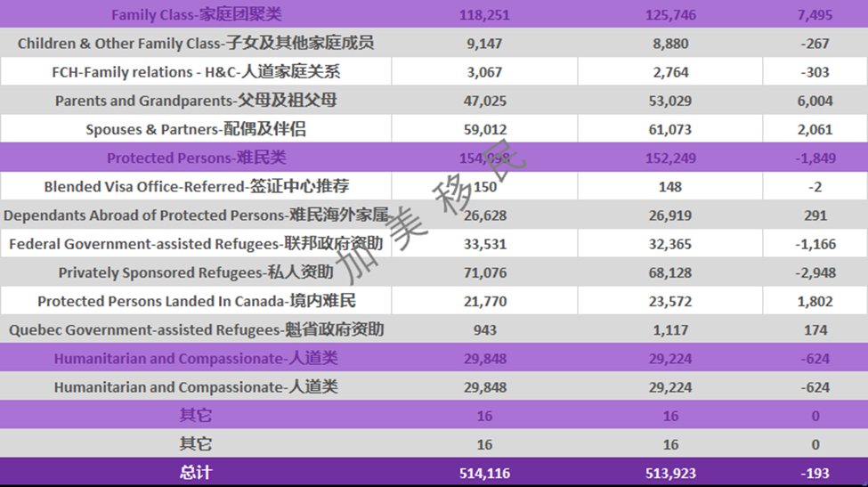Select the difference value -303
This screenshot has height=487, width=868.
click(x=815, y=72)
